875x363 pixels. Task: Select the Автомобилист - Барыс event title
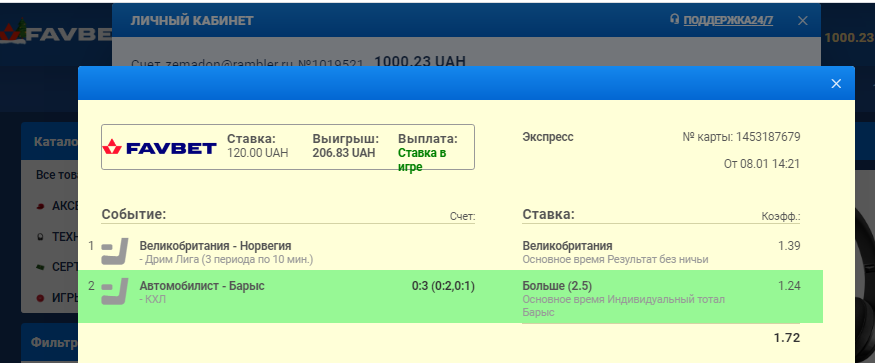[x=202, y=286]
